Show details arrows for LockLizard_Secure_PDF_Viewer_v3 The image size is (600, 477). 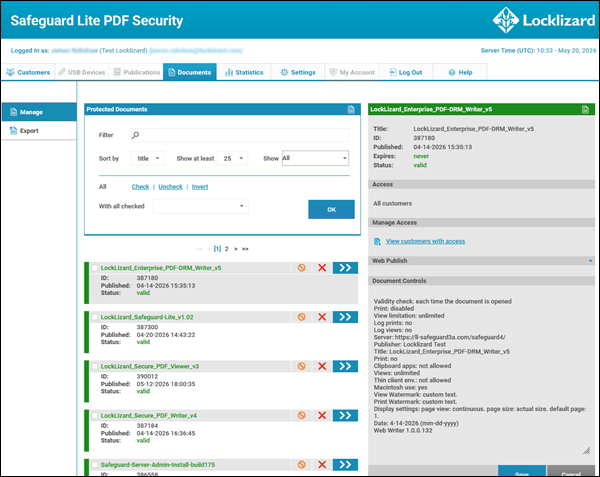coord(345,366)
